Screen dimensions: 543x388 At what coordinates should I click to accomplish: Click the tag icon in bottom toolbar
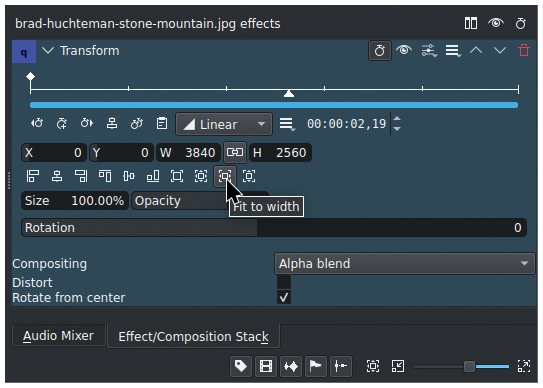pyautogui.click(x=241, y=366)
